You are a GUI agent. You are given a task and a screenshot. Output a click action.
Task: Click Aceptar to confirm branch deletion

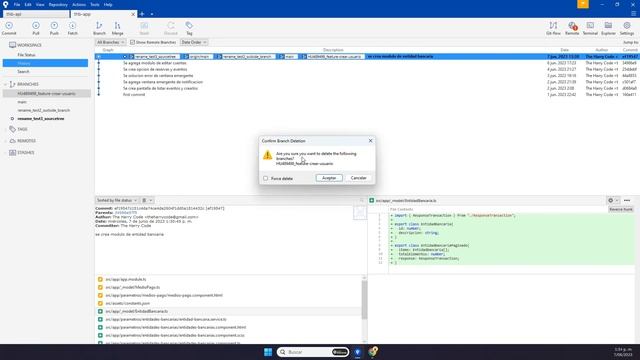tap(329, 178)
